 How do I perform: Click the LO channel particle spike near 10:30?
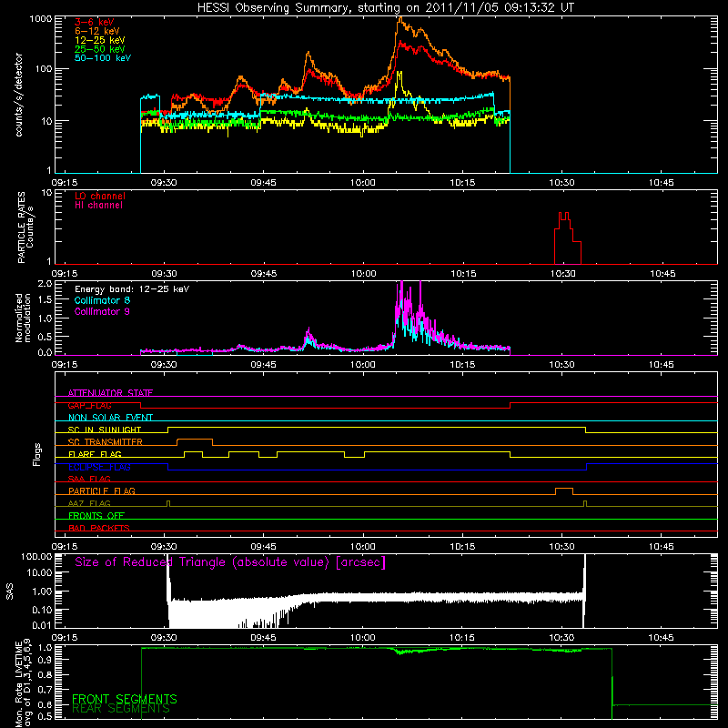click(567, 238)
